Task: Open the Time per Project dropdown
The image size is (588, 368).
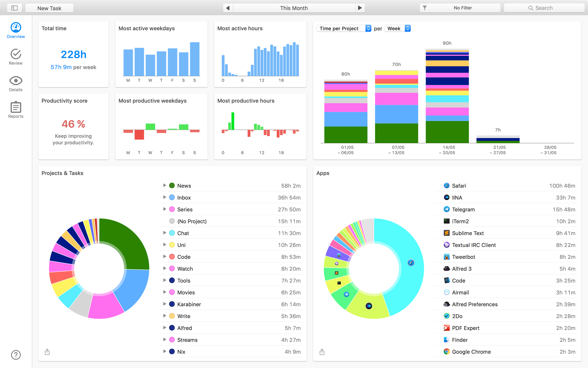Action: click(x=344, y=28)
